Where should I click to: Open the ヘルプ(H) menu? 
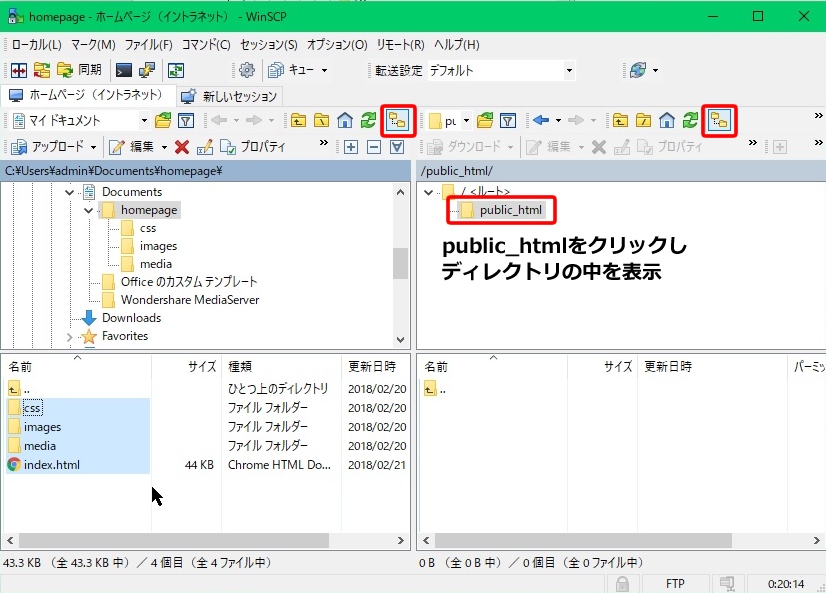[x=457, y=45]
